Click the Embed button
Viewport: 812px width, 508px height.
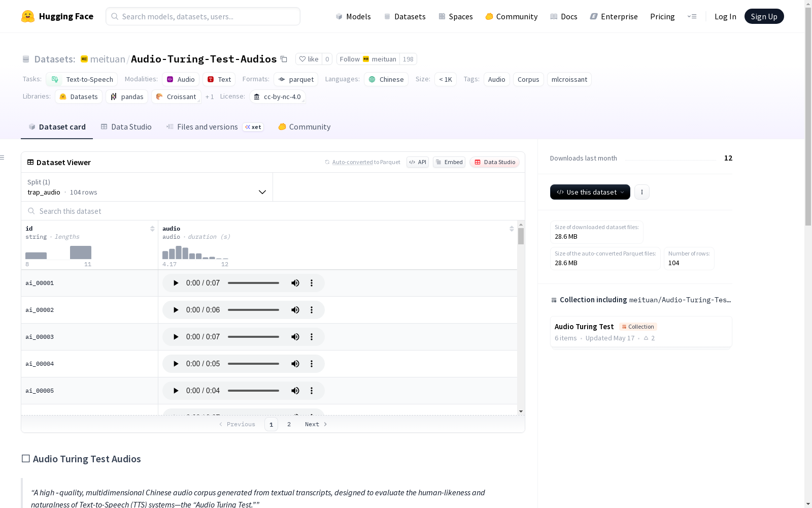pyautogui.click(x=449, y=162)
